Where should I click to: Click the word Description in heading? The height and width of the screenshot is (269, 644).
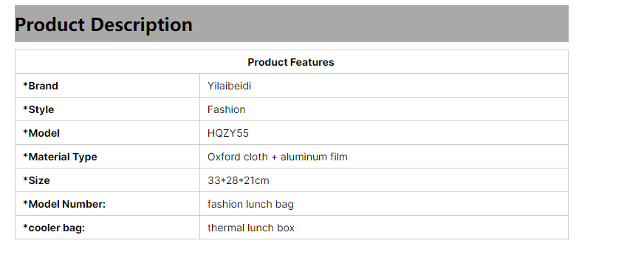141,24
